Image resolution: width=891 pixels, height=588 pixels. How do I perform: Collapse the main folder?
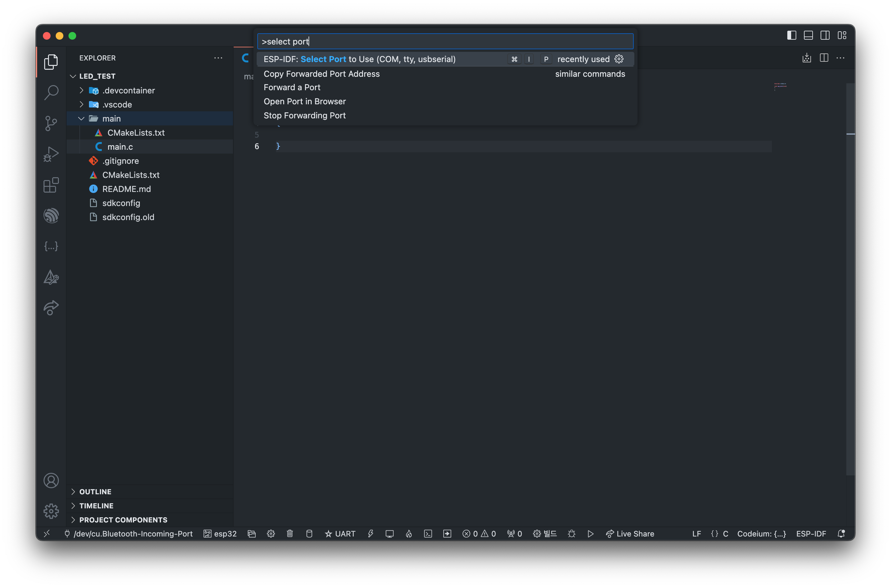[81, 118]
